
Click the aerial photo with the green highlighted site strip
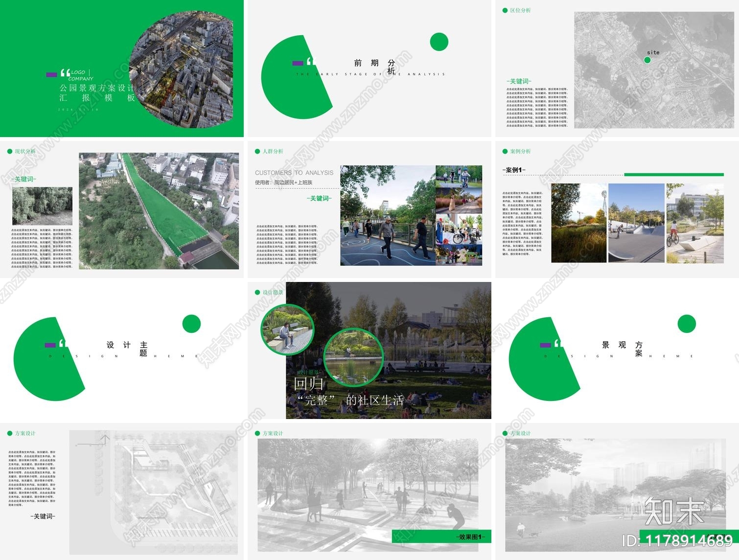159,211
